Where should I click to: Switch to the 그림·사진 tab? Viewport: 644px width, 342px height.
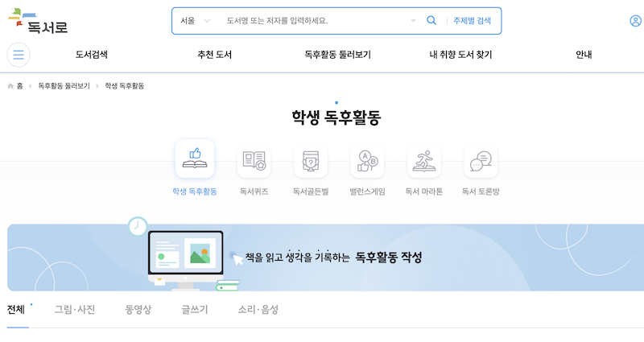pyautogui.click(x=74, y=310)
